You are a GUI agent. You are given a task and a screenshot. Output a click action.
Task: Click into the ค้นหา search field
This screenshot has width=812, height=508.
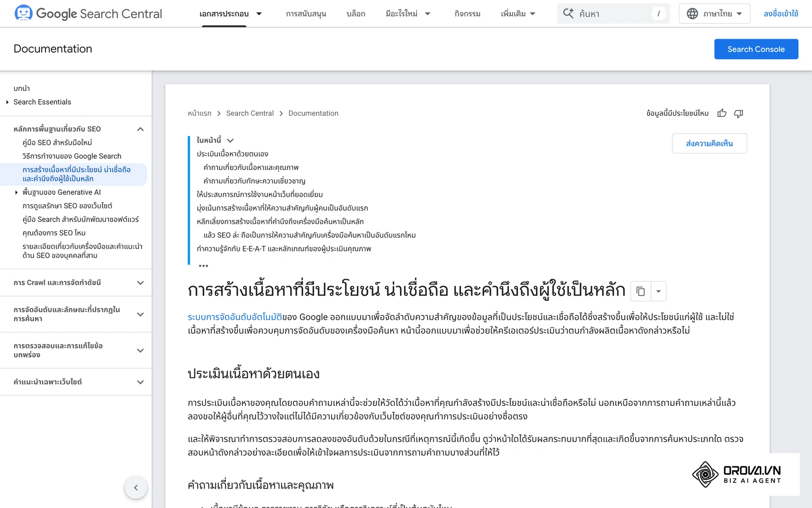(613, 14)
